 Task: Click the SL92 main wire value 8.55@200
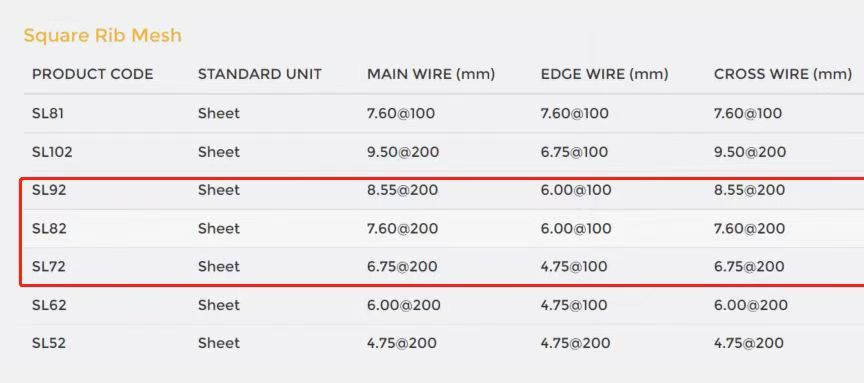point(402,190)
